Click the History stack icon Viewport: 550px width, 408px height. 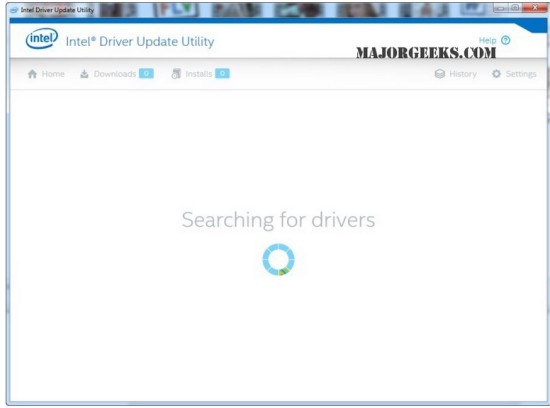[x=440, y=74]
